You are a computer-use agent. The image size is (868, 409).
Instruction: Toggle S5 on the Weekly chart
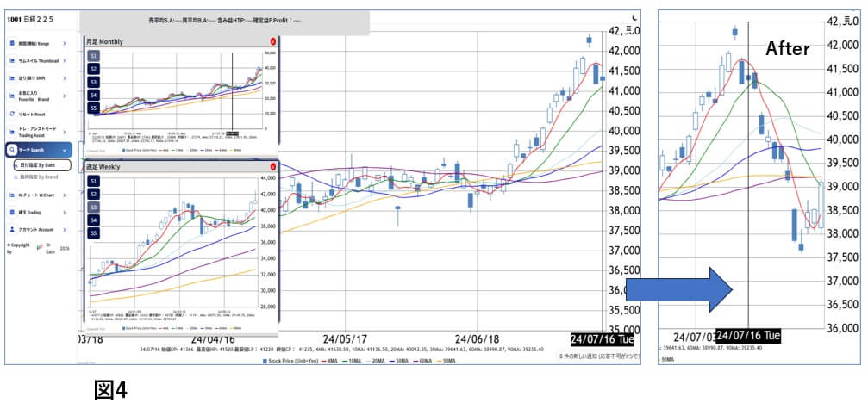pos(94,233)
